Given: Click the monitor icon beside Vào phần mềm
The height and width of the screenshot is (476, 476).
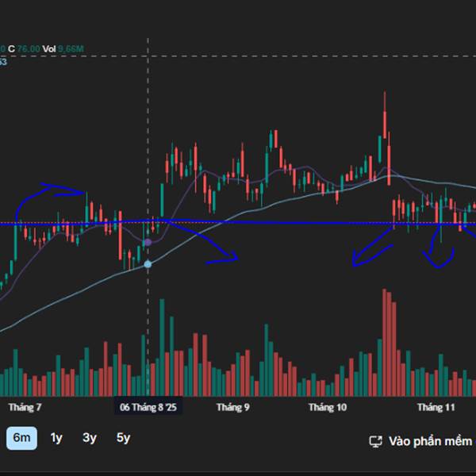Looking at the screenshot, I should [377, 441].
